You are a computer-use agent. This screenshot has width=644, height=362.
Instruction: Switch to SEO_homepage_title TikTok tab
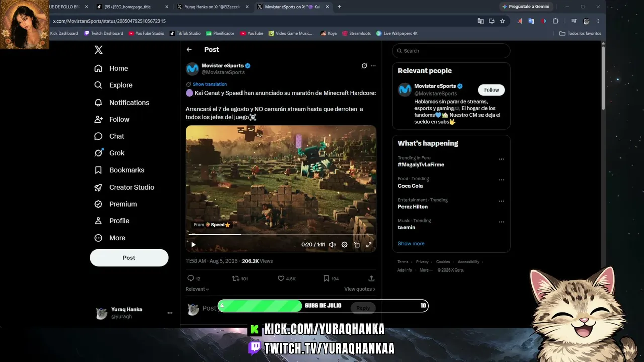[131, 7]
